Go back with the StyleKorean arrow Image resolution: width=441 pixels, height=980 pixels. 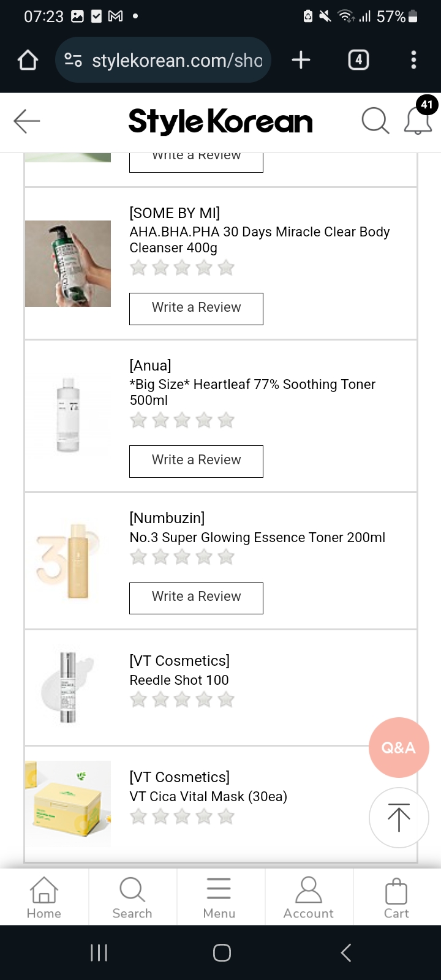coord(27,121)
